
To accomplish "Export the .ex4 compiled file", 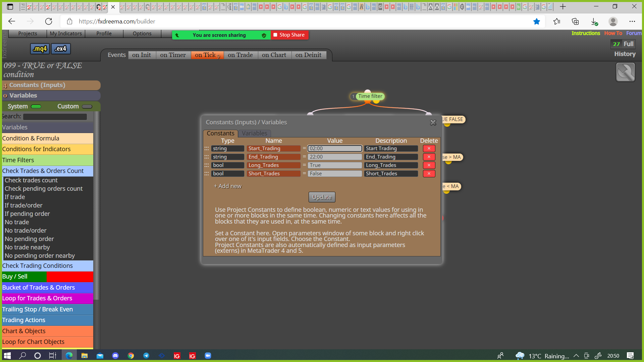I will 61,49.
